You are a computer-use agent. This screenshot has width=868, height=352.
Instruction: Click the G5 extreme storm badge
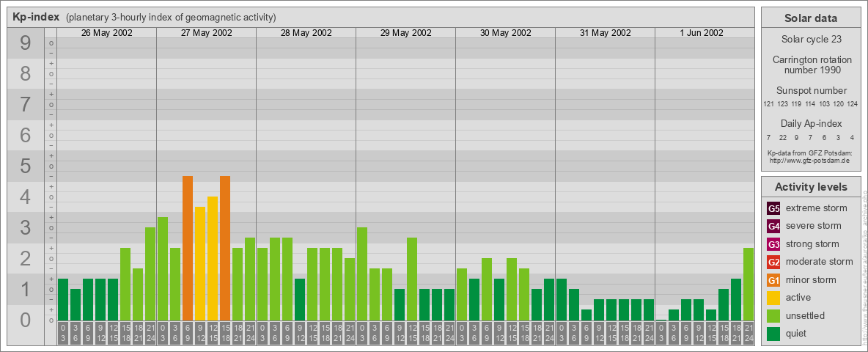tap(773, 209)
